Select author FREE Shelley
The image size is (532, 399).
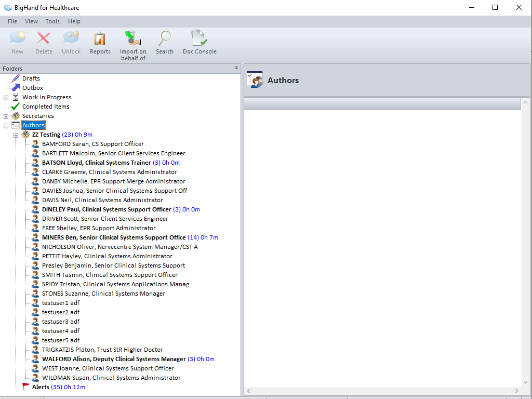click(x=99, y=229)
